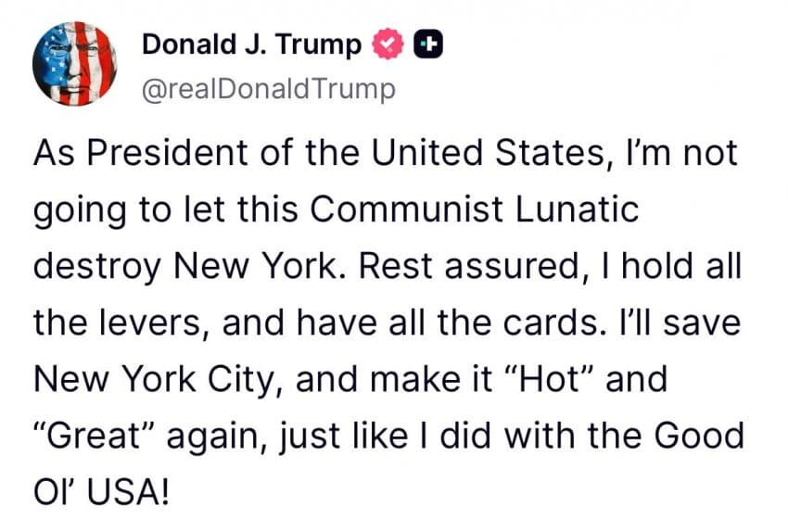Click "Ol' USA!" on the final line

pyautogui.click(x=102, y=491)
